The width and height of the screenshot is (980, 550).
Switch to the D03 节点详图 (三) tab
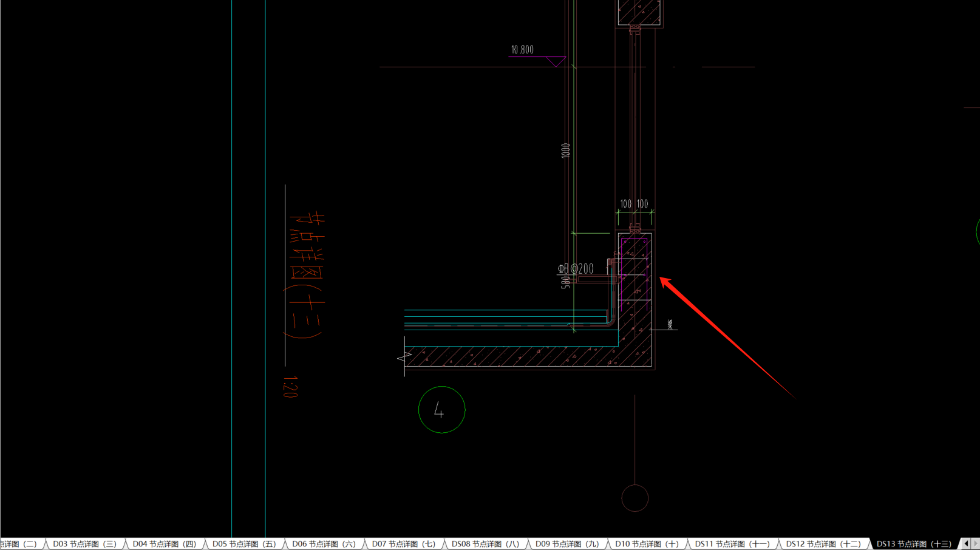[84, 544]
